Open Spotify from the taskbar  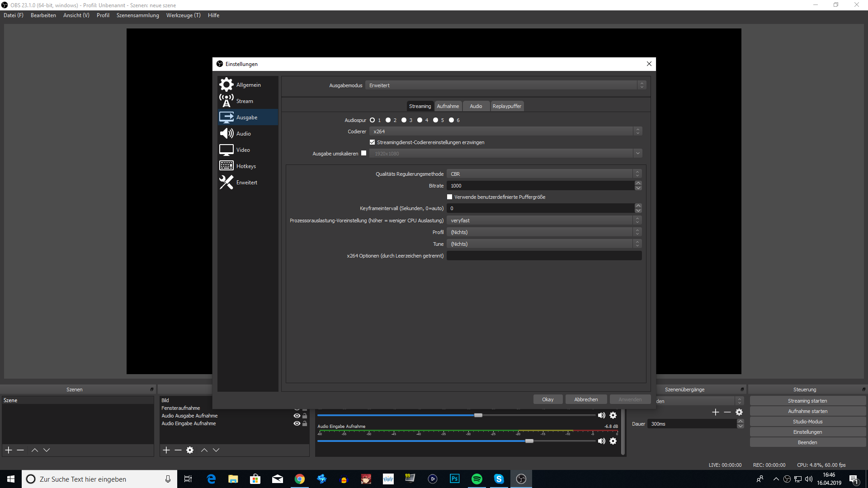pos(476,479)
